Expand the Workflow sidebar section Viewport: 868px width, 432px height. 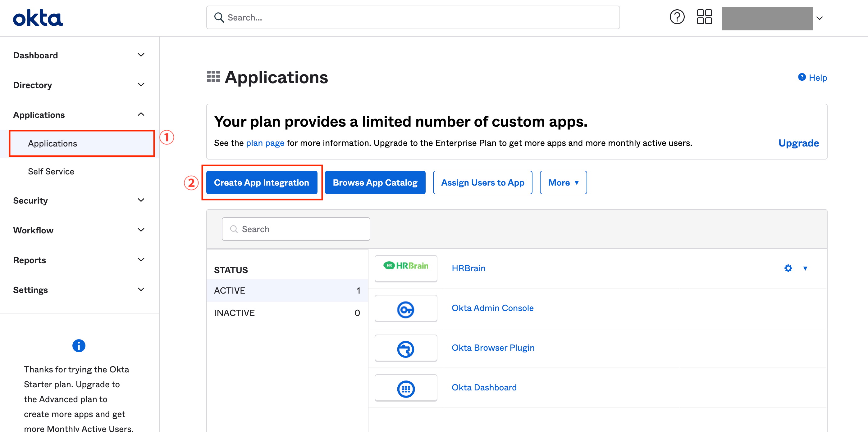(141, 230)
